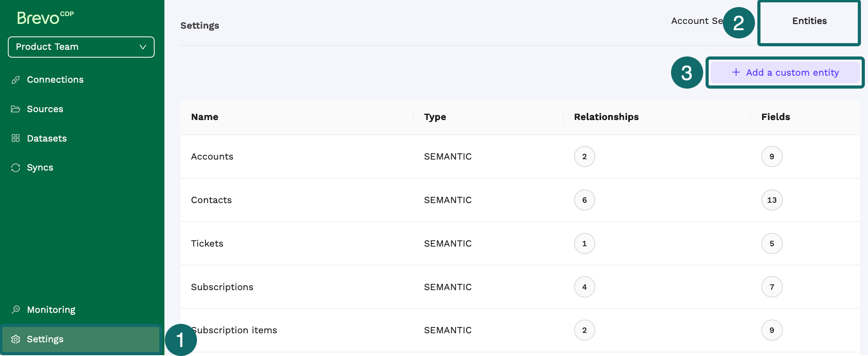
Task: Open the Accounts entity row
Action: coord(212,157)
